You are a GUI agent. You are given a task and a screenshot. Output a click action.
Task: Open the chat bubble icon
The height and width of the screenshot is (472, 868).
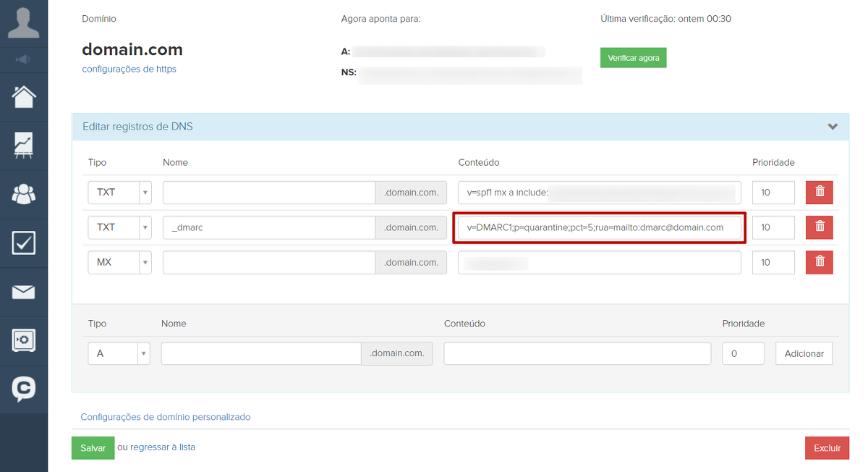(23, 389)
